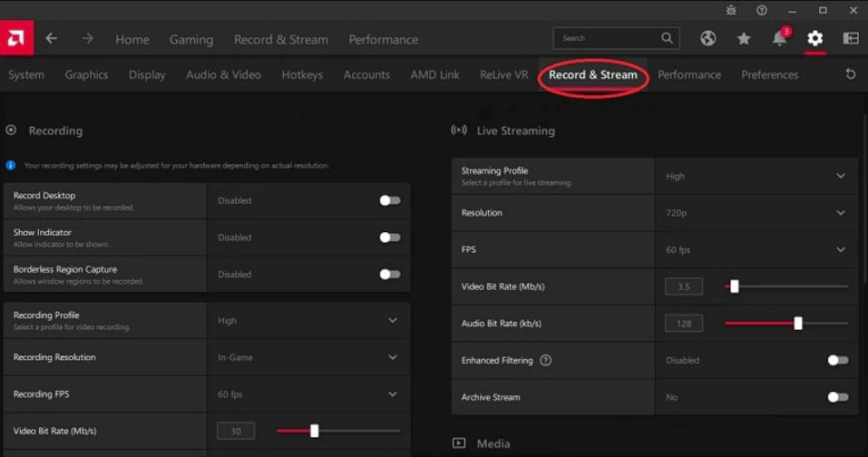Click recording Video Bit Rate value 30
This screenshot has width=868, height=457.
[236, 431]
